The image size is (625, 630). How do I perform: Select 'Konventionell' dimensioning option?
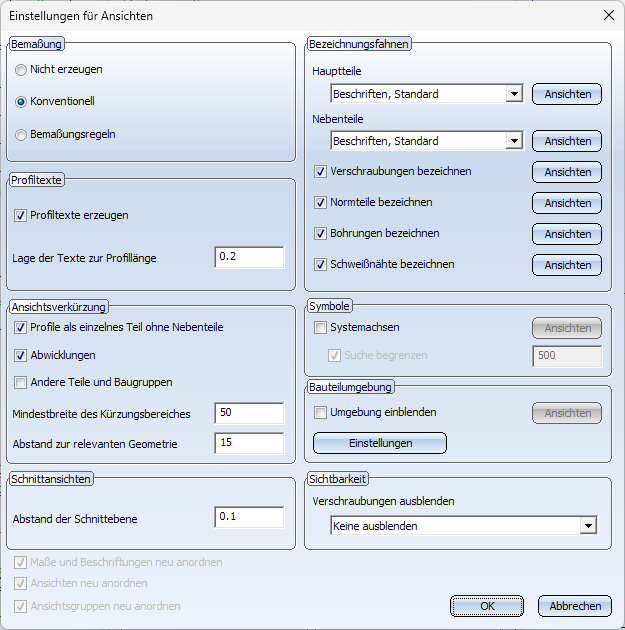click(x=21, y=102)
